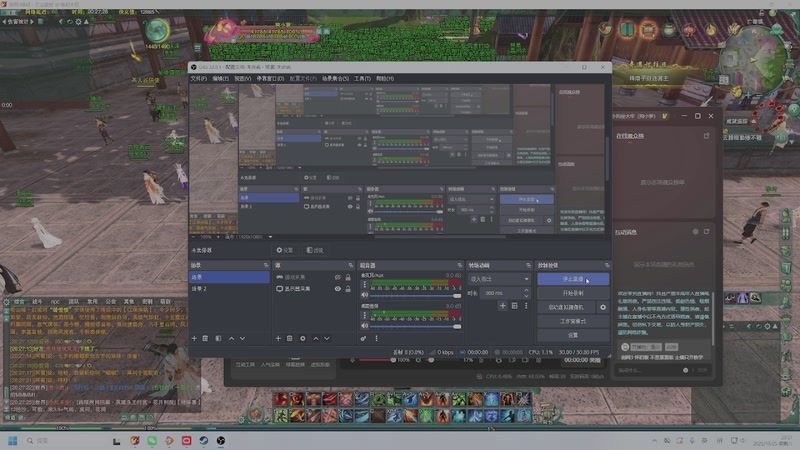Open audio mixer three-dot menu at bottom
The height and width of the screenshot is (450, 800).
click(377, 338)
